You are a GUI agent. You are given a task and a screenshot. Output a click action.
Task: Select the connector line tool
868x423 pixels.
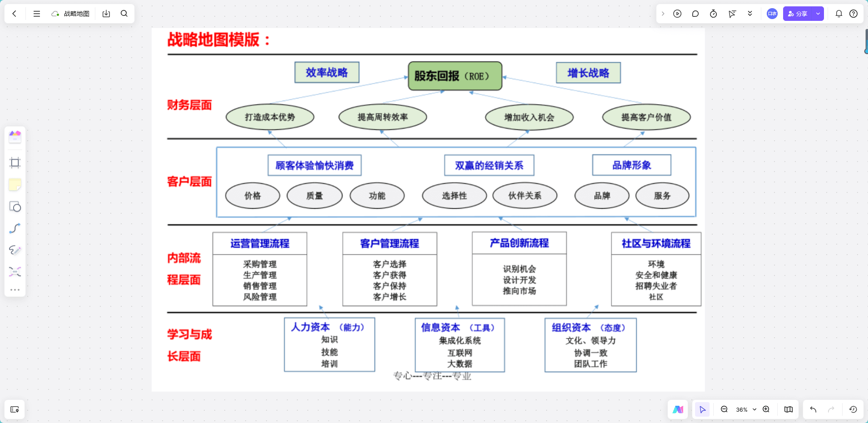tap(15, 228)
